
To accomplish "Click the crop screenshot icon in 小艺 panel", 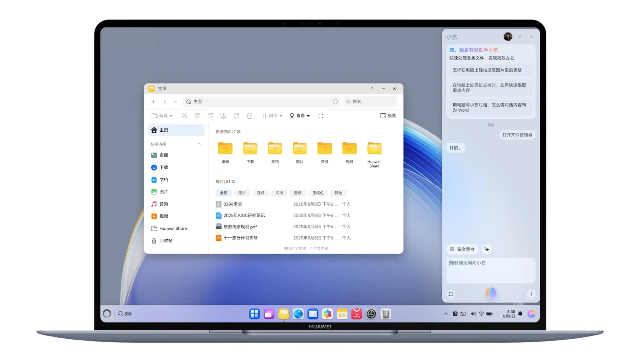I will [x=451, y=294].
